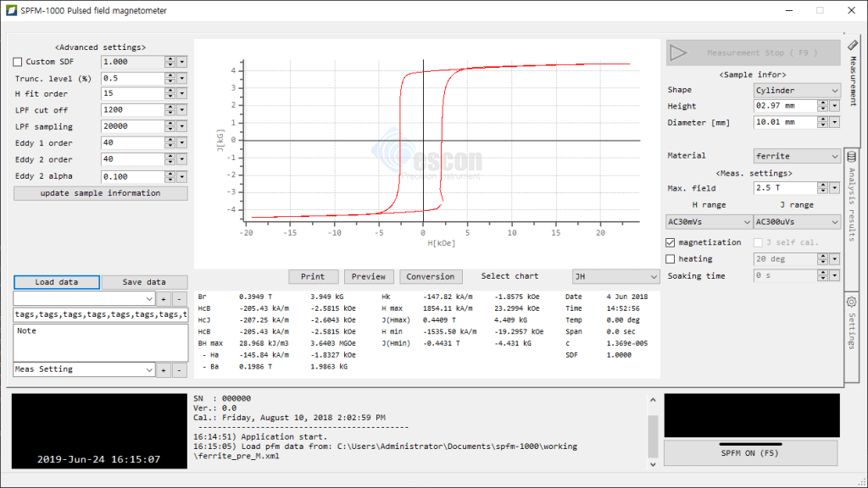Click the minus button beside Meas Setting
This screenshot has height=488, width=868.
point(179,370)
